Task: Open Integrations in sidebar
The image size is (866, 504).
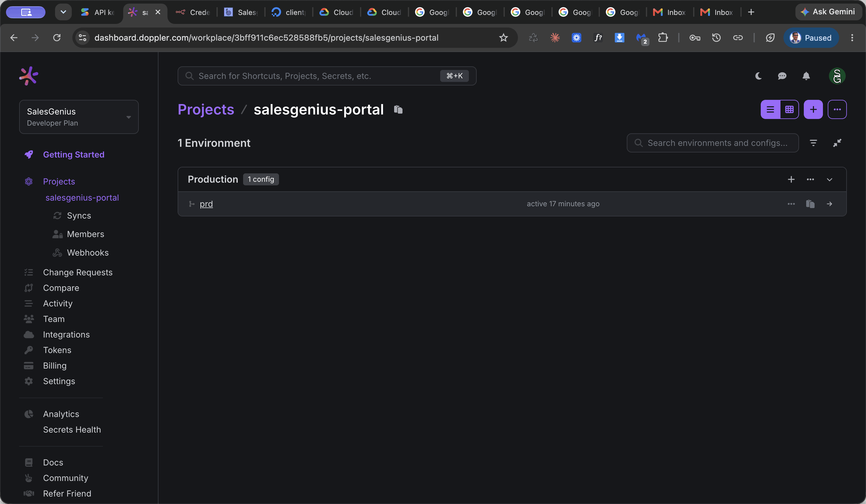Action: (66, 335)
